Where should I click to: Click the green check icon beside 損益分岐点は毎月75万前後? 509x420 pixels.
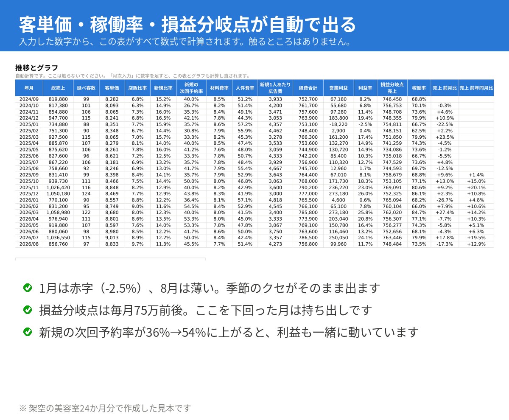point(28,310)
